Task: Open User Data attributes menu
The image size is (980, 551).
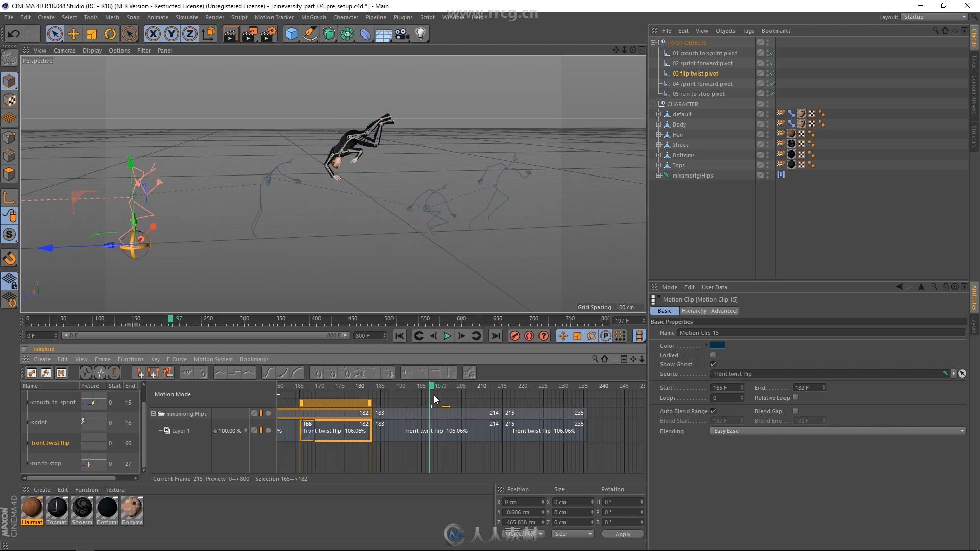Action: (x=714, y=287)
